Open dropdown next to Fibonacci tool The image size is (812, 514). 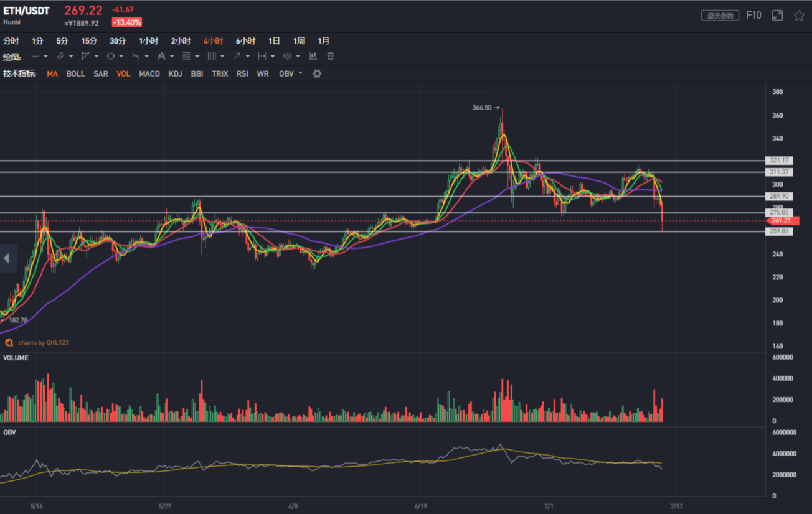click(197, 57)
